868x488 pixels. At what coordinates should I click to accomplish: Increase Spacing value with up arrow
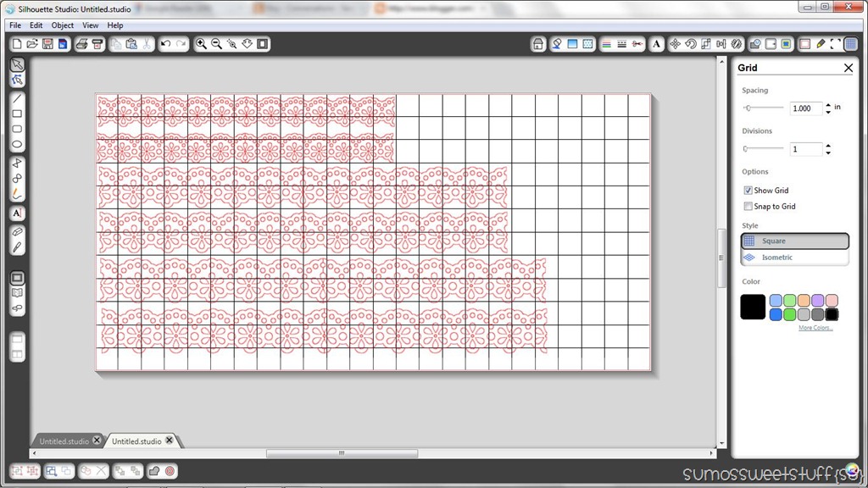click(x=828, y=104)
